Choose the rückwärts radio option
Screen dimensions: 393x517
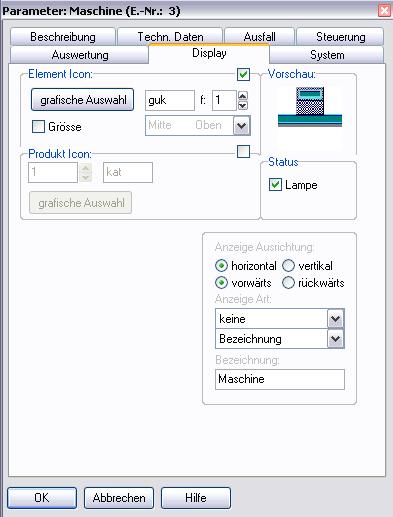[288, 283]
